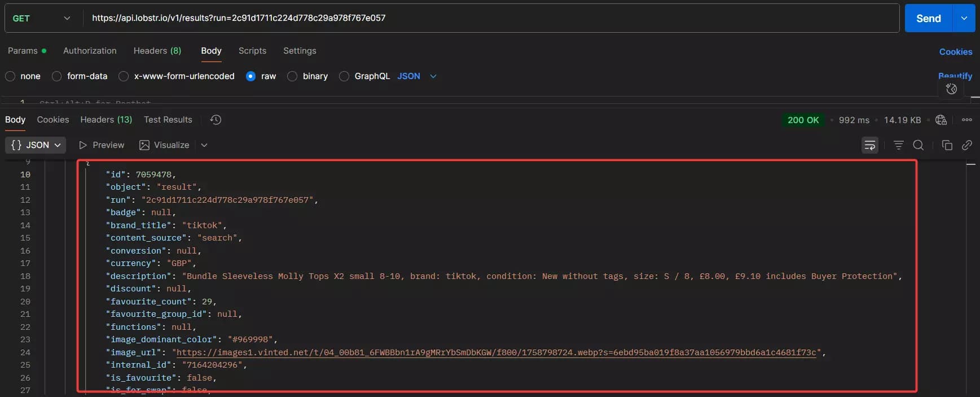The height and width of the screenshot is (397, 980).
Task: Open request Headers (8) tab
Action: pyautogui.click(x=157, y=51)
